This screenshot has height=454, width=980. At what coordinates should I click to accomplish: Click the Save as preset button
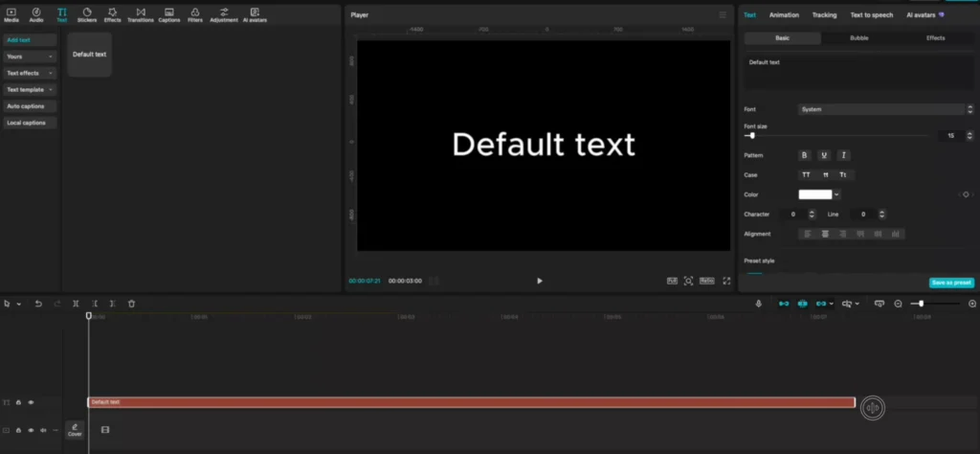coord(950,283)
